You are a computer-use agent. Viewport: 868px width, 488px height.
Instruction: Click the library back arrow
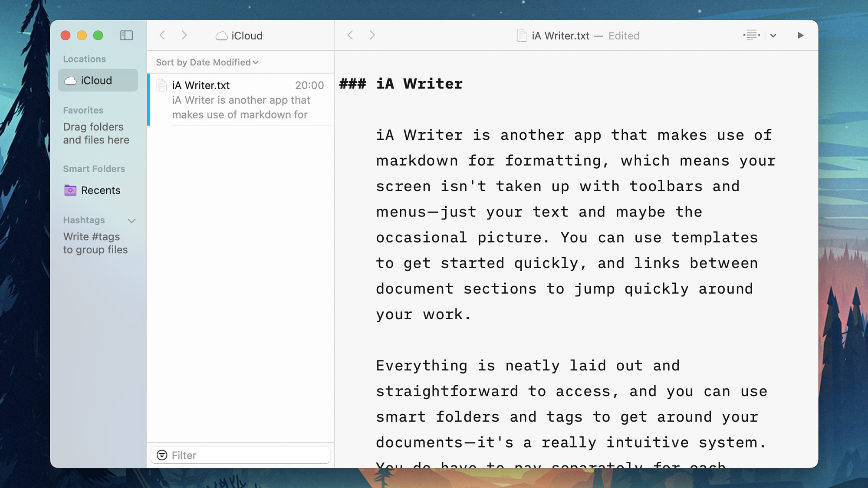point(162,35)
